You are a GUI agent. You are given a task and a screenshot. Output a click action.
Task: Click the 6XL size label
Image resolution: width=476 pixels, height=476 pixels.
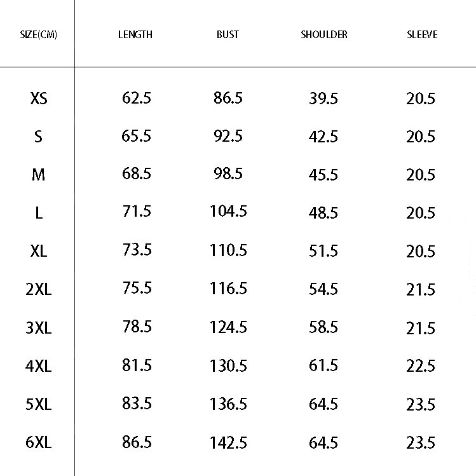click(39, 442)
